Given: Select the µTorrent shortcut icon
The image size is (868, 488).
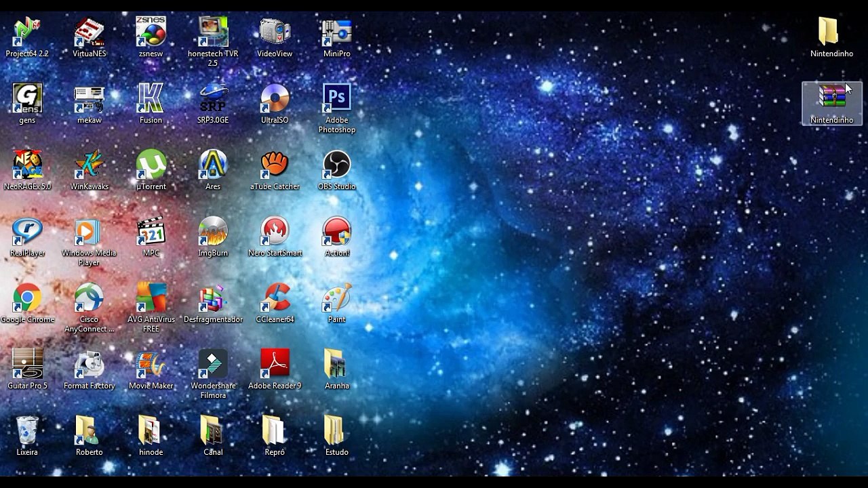Looking at the screenshot, I should tap(151, 165).
